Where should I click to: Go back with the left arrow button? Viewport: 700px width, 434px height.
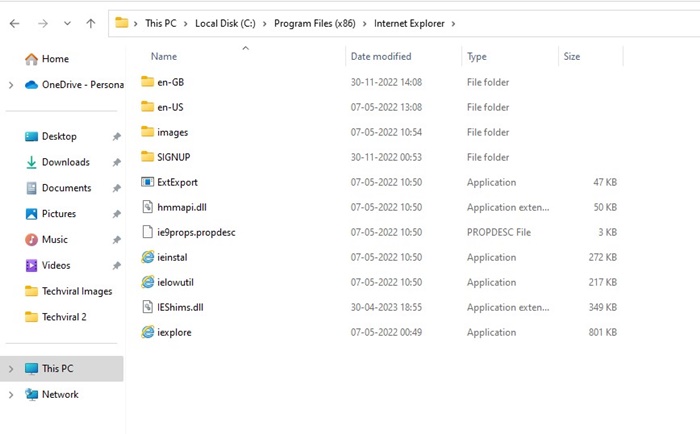tap(15, 24)
